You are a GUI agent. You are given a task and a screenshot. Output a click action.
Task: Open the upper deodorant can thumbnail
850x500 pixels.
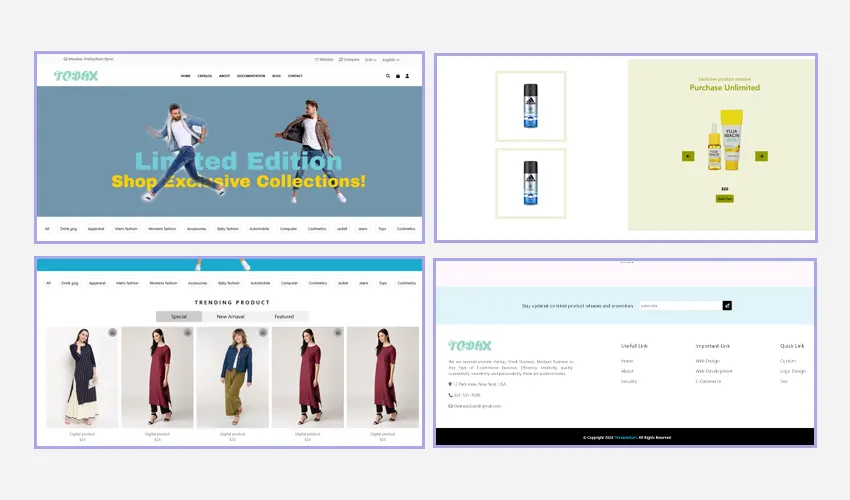tap(531, 106)
